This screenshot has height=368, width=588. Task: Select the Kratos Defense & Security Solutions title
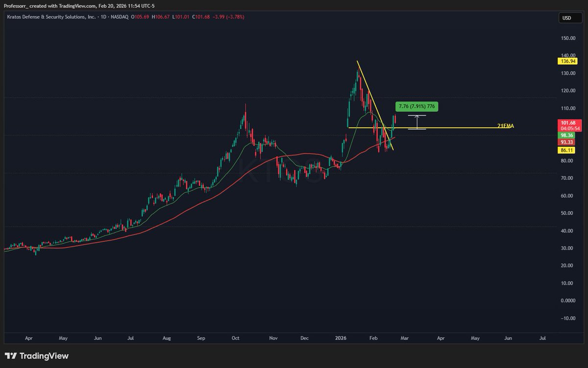tap(52, 17)
